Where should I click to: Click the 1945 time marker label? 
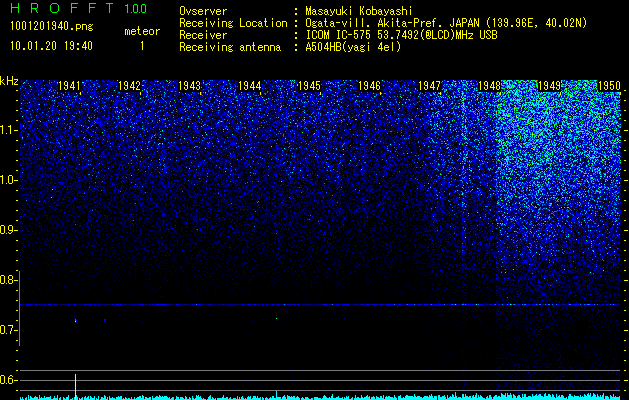point(309,85)
